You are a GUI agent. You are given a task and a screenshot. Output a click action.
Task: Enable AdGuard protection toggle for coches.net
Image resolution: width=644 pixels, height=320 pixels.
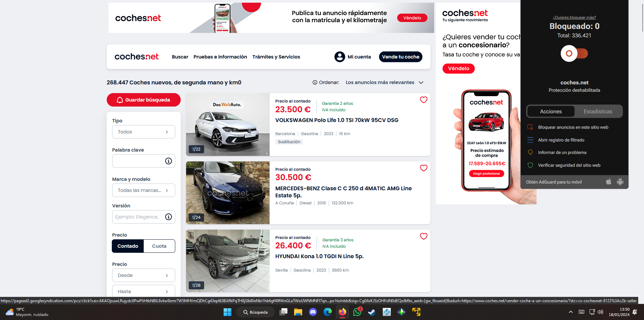tap(574, 53)
